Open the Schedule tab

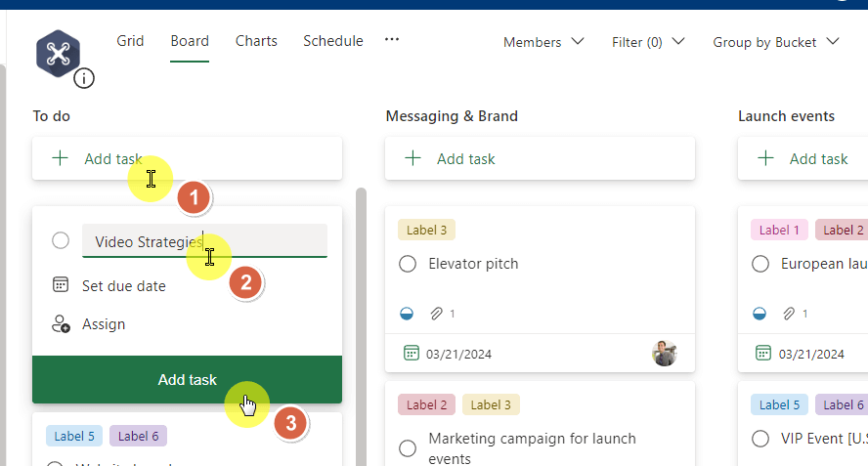(333, 41)
